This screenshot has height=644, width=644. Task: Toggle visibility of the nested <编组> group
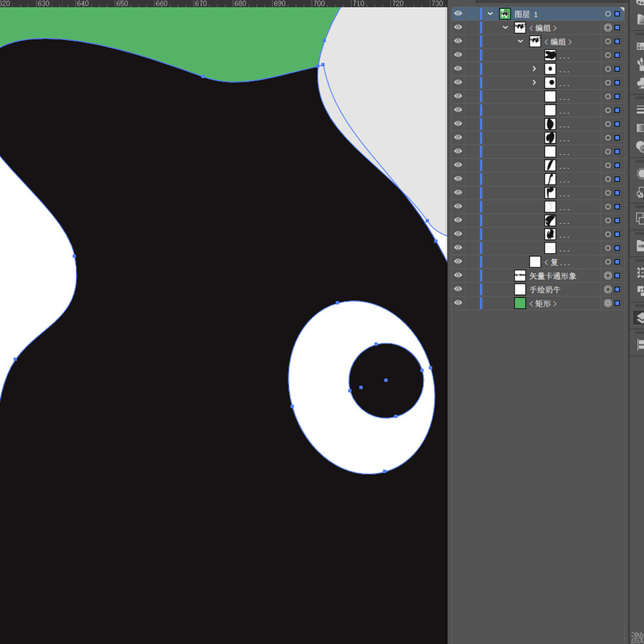[x=458, y=41]
